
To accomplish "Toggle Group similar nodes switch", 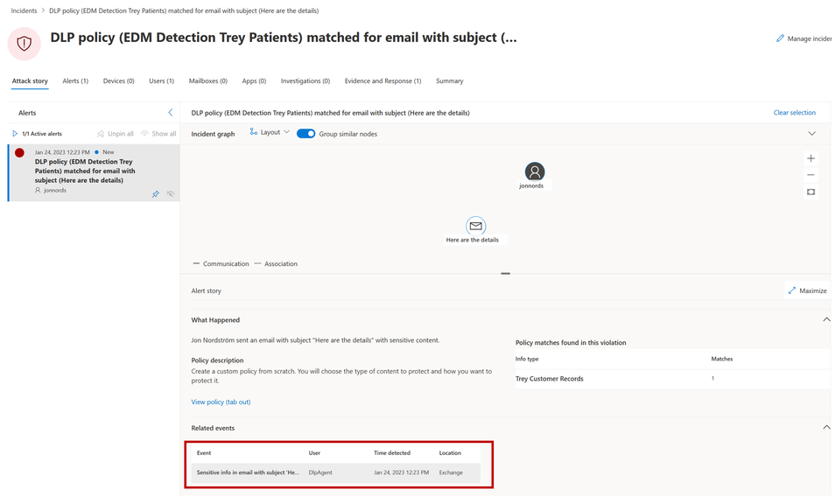I will 305,134.
